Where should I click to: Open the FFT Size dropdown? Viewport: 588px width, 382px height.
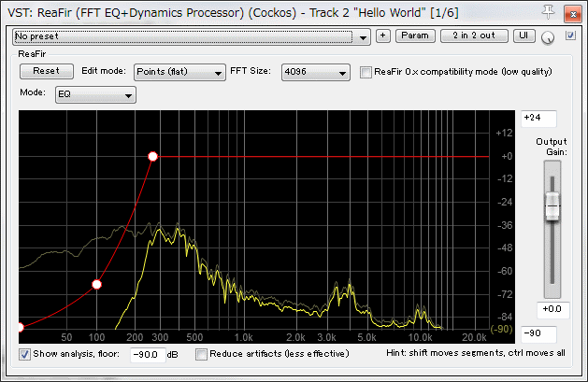click(316, 72)
